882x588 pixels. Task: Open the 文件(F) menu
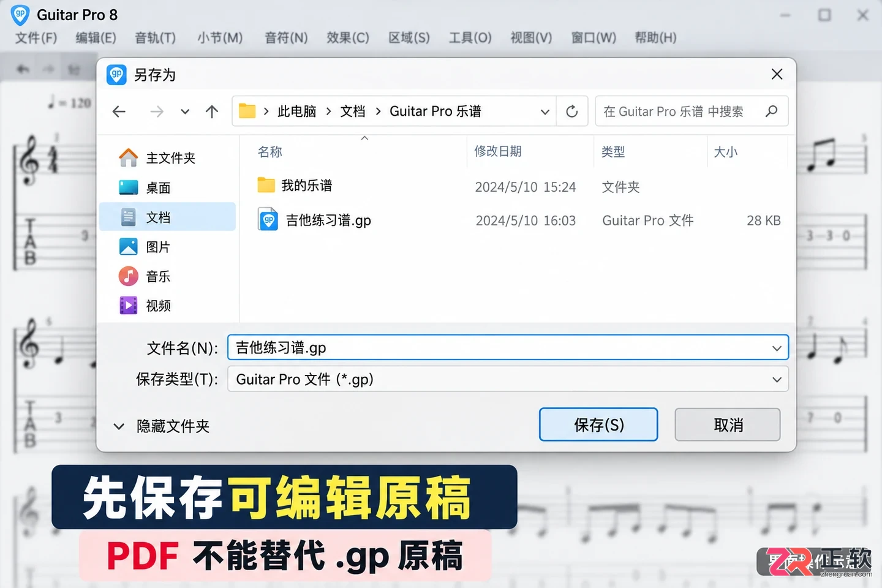(36, 38)
